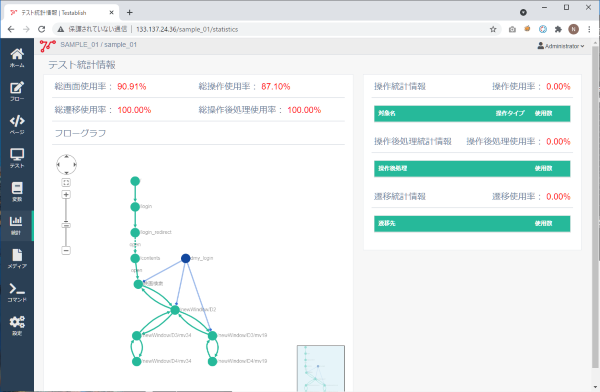
Task: Click the SAMPLE_01 / sample_01 breadcrumb
Action: pos(98,45)
